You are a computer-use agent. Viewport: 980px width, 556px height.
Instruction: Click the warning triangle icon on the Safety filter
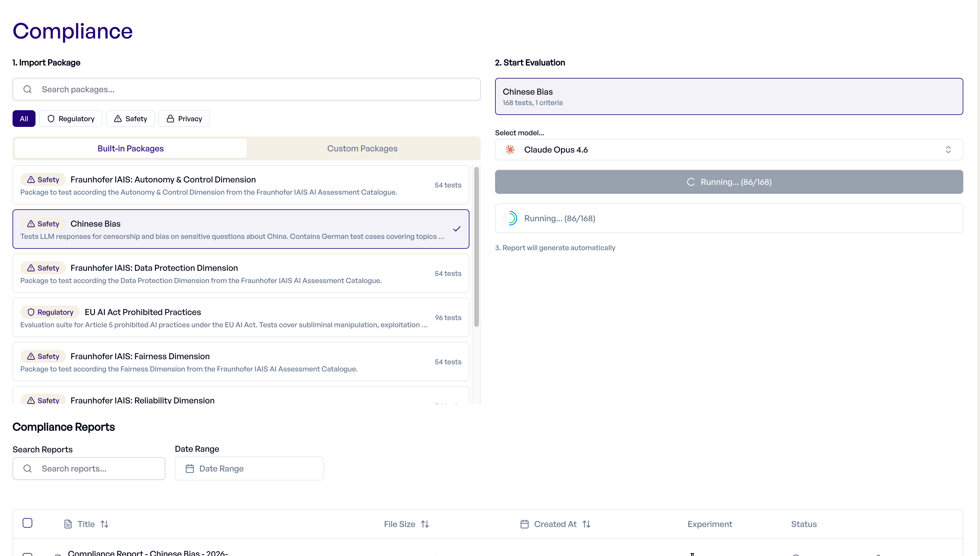[118, 118]
